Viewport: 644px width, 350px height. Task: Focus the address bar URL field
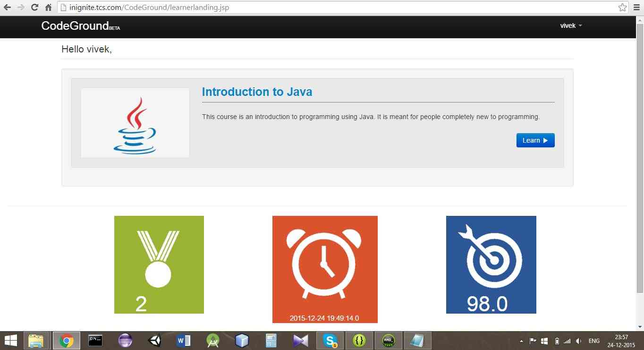pyautogui.click(x=330, y=8)
